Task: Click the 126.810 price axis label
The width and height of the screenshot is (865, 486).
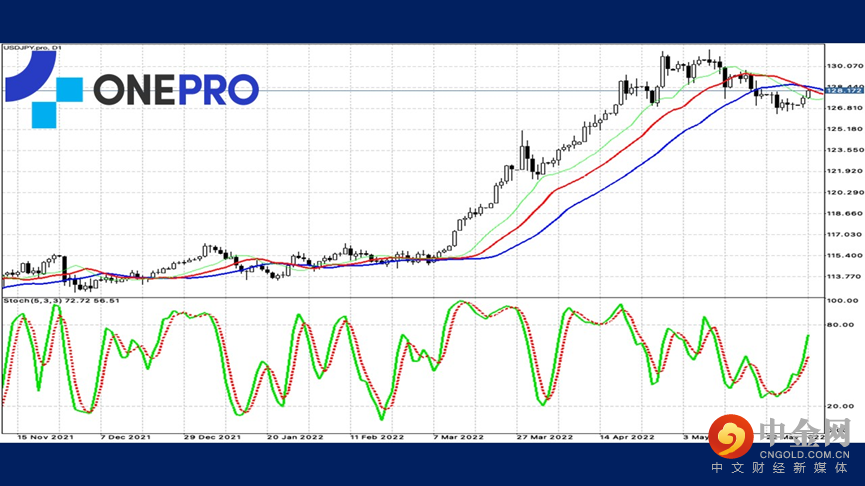Action: (844, 108)
